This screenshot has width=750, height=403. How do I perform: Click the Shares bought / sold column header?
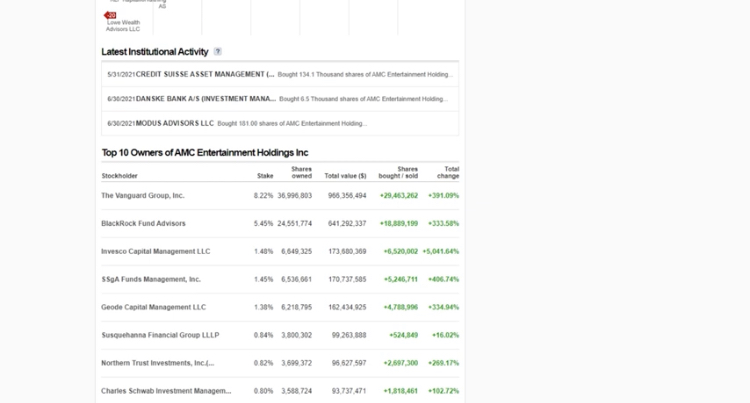click(x=398, y=173)
